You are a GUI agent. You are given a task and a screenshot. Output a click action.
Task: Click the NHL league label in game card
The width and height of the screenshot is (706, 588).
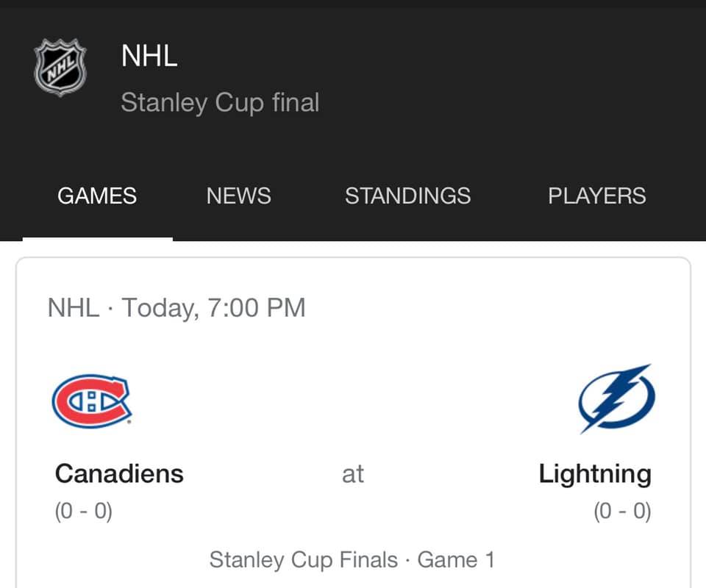[74, 308]
